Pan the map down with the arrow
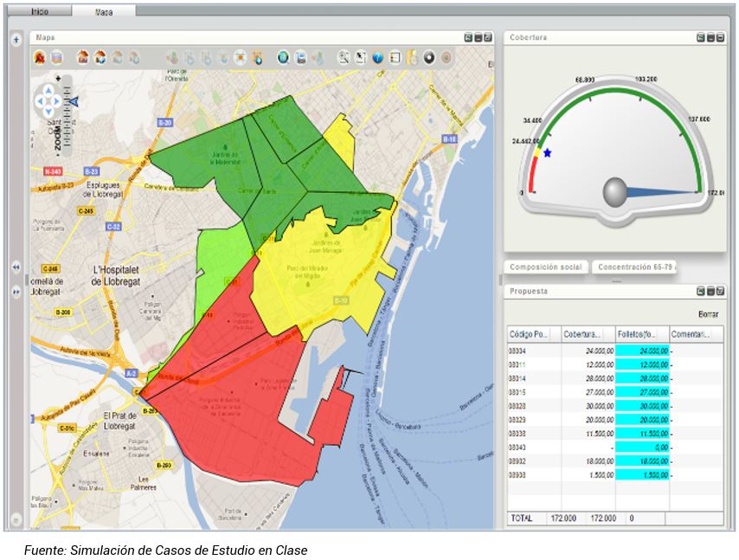Viewport: 739px width, 560px height. pos(48,112)
